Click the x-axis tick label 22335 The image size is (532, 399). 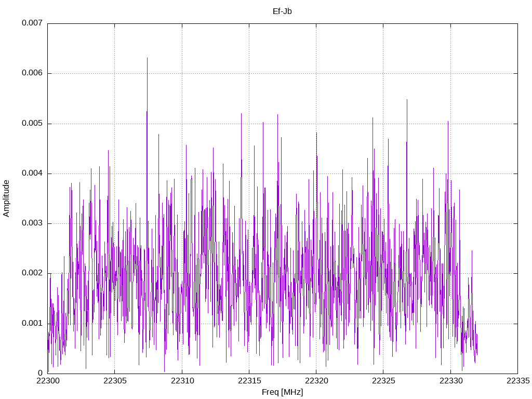(x=518, y=381)
